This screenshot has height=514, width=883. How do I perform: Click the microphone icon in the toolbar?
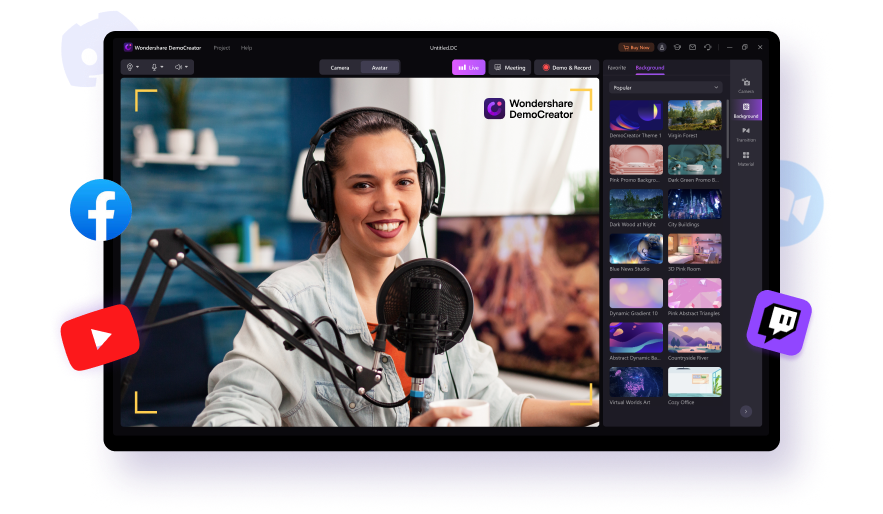[x=154, y=67]
